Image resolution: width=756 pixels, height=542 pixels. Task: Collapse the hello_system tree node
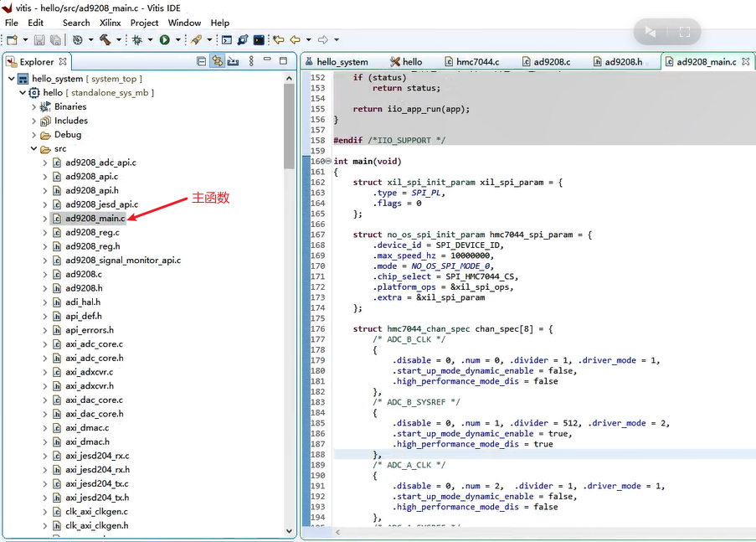[12, 78]
